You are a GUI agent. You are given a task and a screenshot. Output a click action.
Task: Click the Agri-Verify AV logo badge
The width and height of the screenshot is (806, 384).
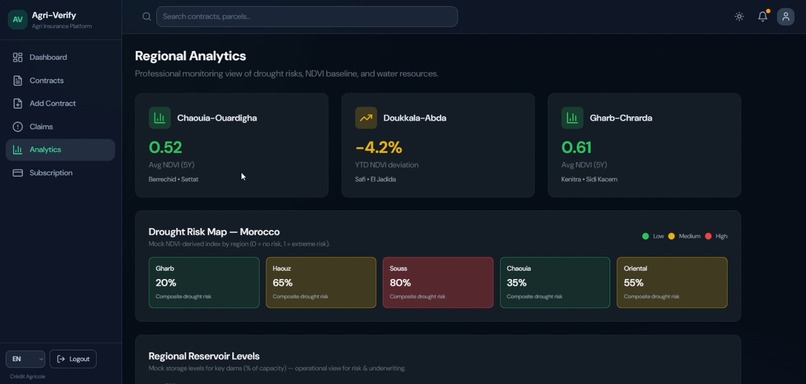click(x=17, y=20)
